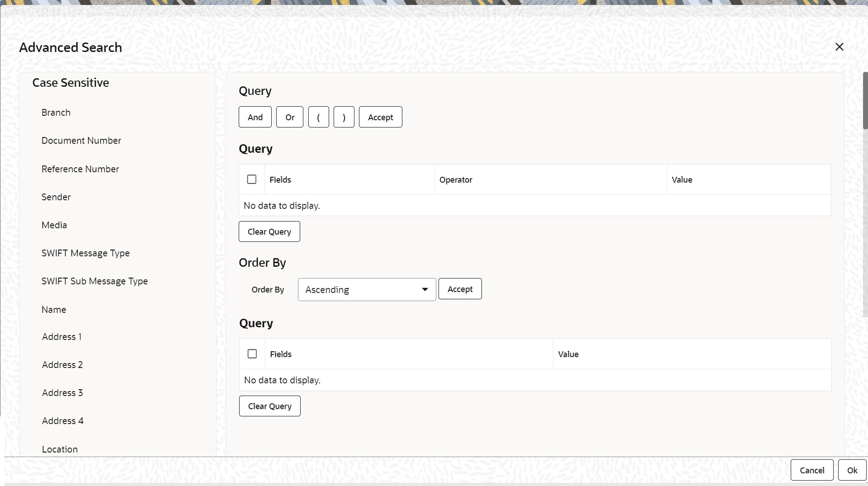The image size is (868, 486).
Task: Accept the Order By selection
Action: (x=460, y=289)
